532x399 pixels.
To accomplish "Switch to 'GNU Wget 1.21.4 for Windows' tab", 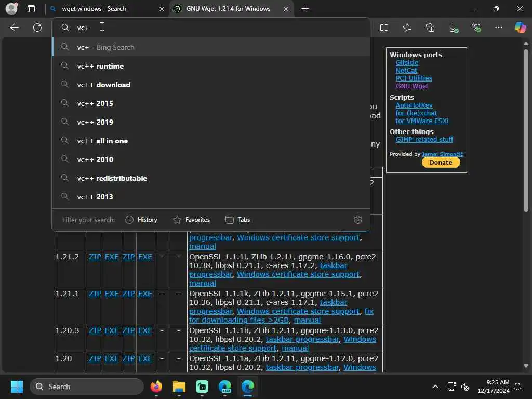I will 231,9.
